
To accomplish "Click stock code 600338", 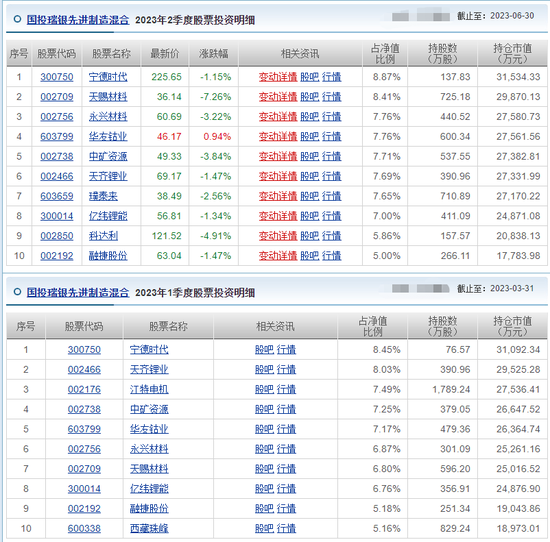I will pyautogui.click(x=84, y=529).
